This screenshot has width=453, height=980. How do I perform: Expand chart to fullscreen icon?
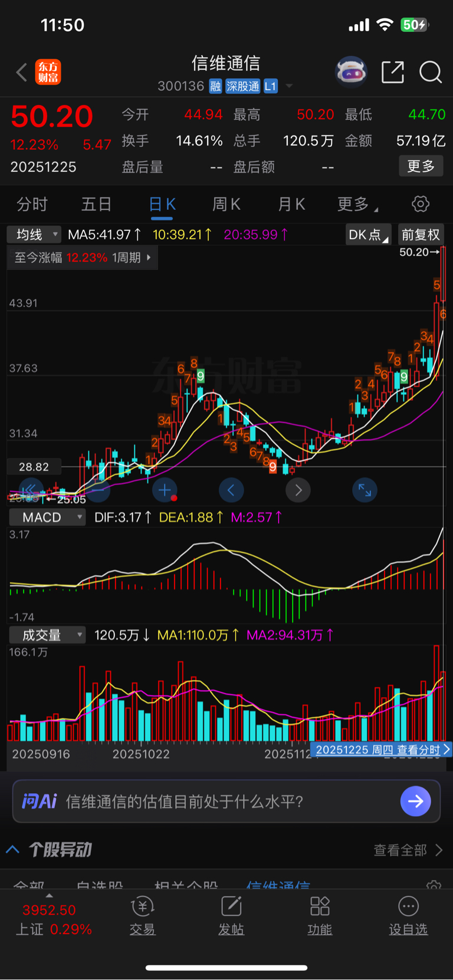pos(365,490)
